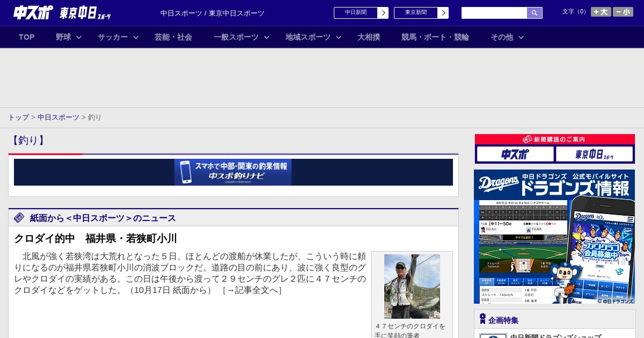Image resolution: width=644 pixels, height=338 pixels.
Task: Click the ribbon icon beside 企画特集
Action: [x=482, y=319]
